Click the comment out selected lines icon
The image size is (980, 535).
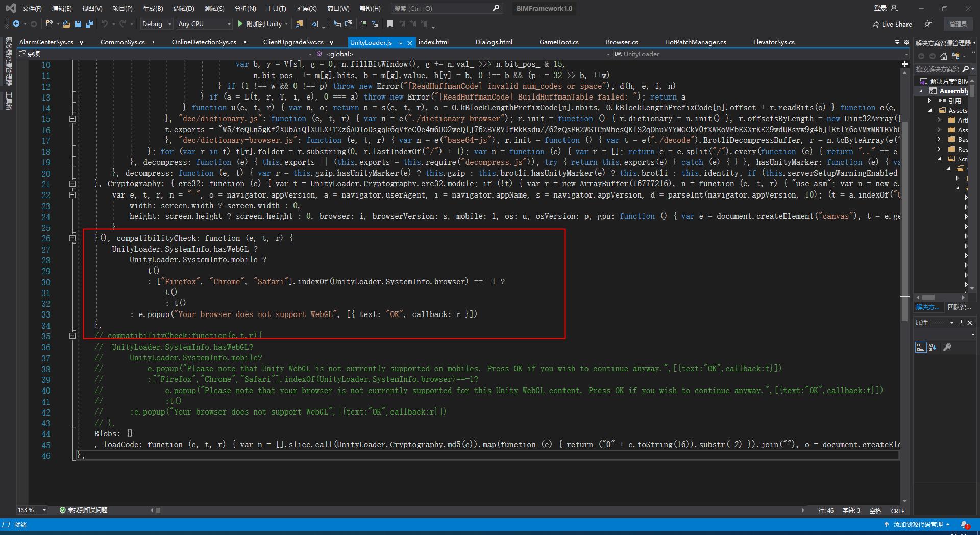(363, 24)
